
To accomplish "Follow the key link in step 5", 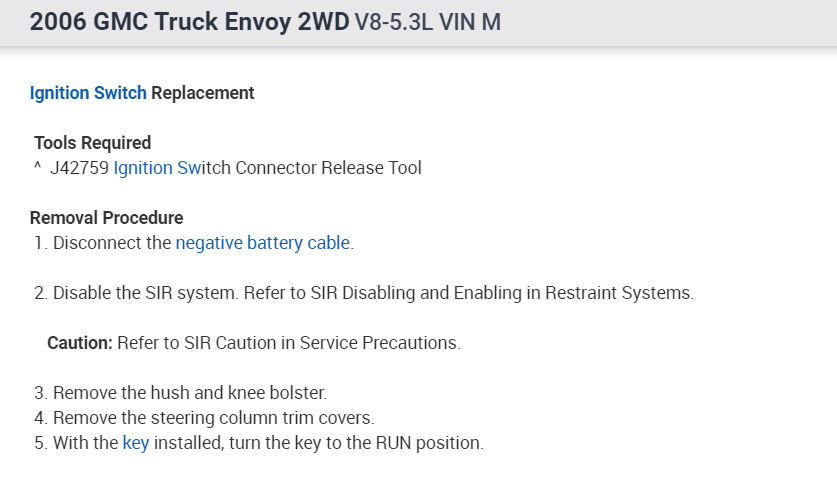I will click(x=135, y=442).
